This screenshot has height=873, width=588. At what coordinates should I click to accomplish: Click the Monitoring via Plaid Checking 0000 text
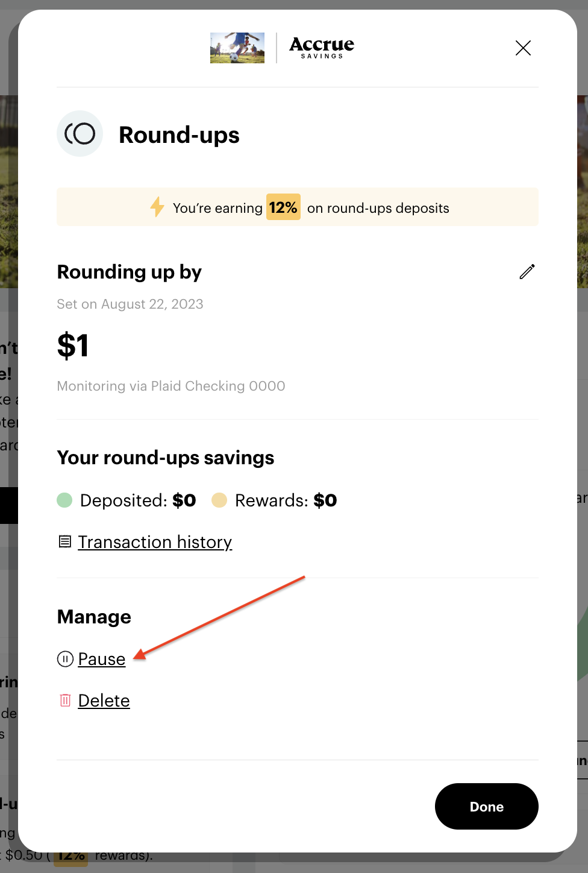click(x=171, y=386)
